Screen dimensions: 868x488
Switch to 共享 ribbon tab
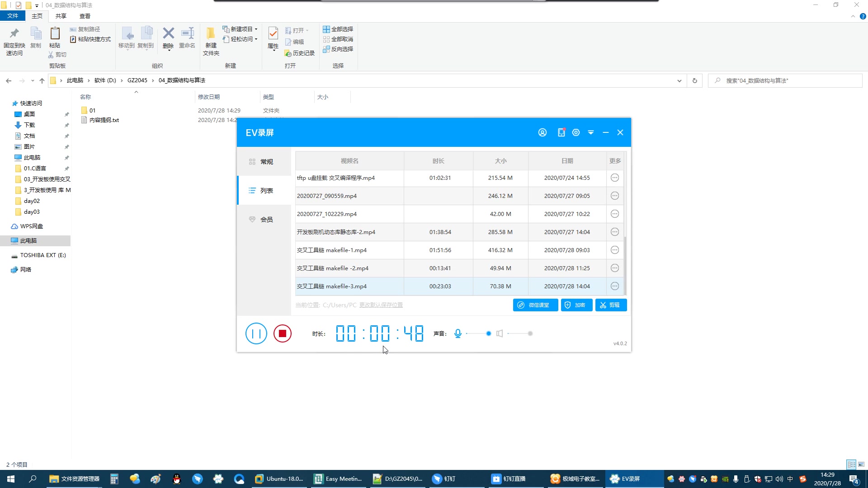61,16
